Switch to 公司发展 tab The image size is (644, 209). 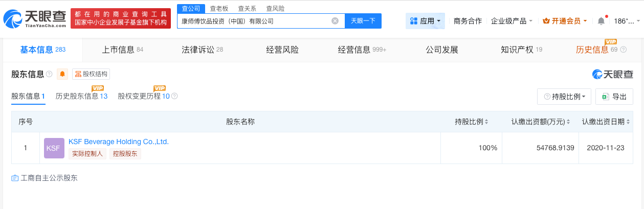442,50
